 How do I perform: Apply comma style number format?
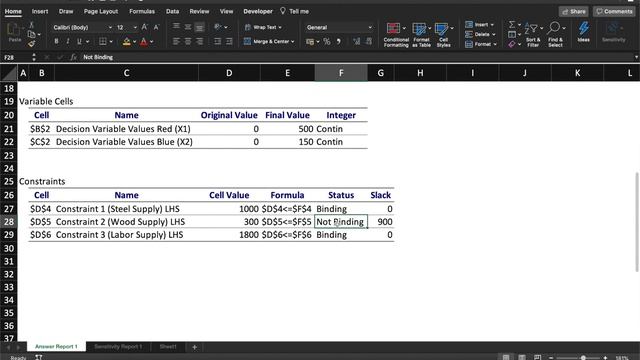tap(338, 41)
